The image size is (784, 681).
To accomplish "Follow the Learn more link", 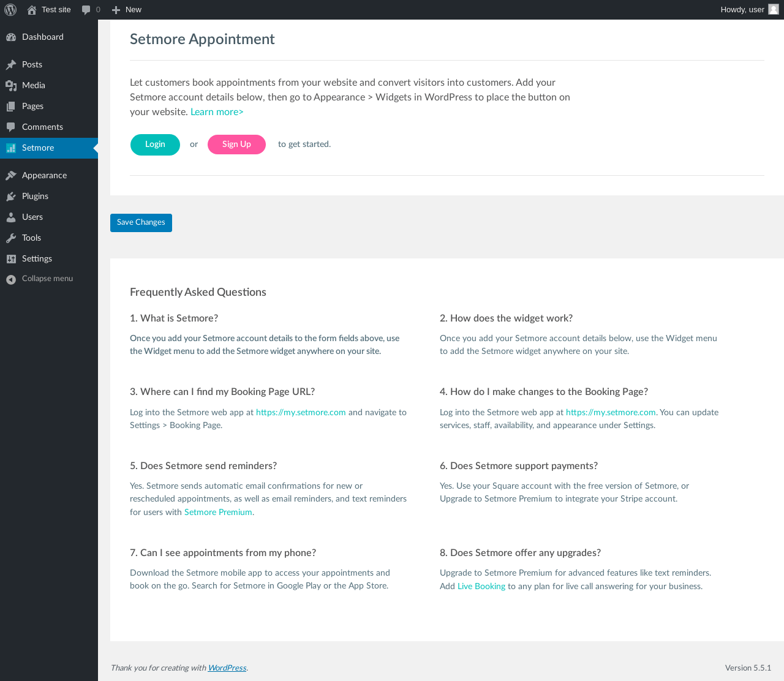I will pyautogui.click(x=217, y=111).
